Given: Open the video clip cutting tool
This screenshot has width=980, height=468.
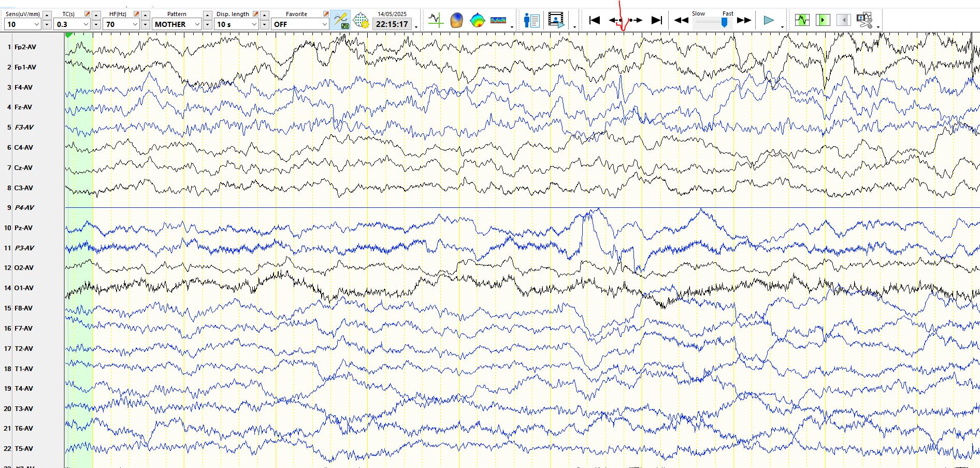Looking at the screenshot, I should (864, 20).
